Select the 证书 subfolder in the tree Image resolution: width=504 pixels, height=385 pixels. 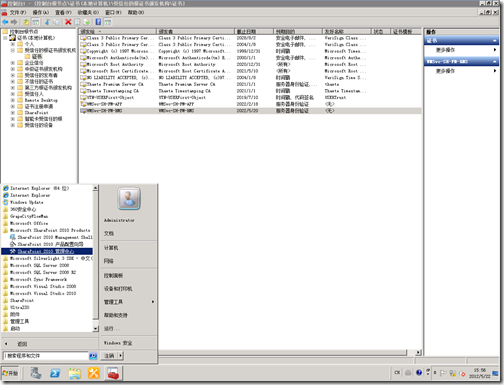coord(37,57)
